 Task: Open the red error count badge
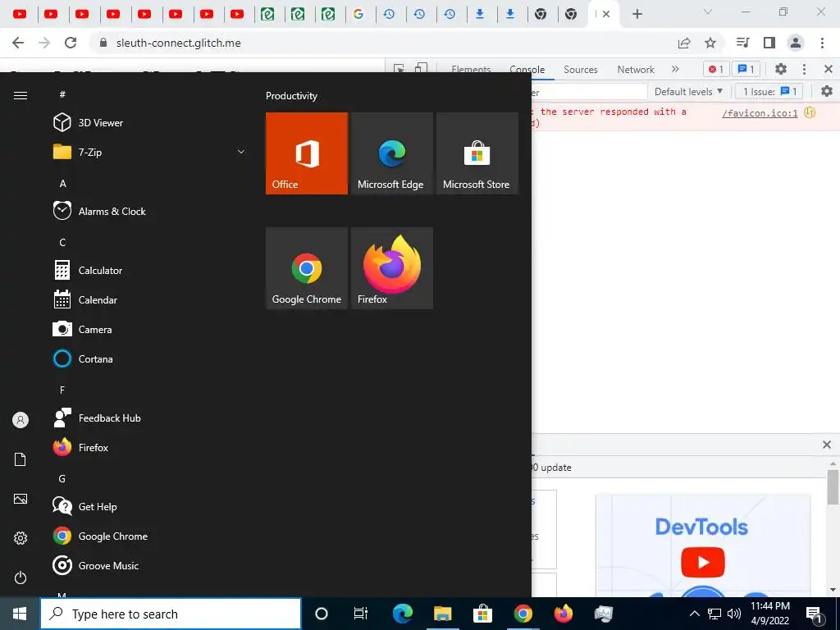pyautogui.click(x=716, y=69)
